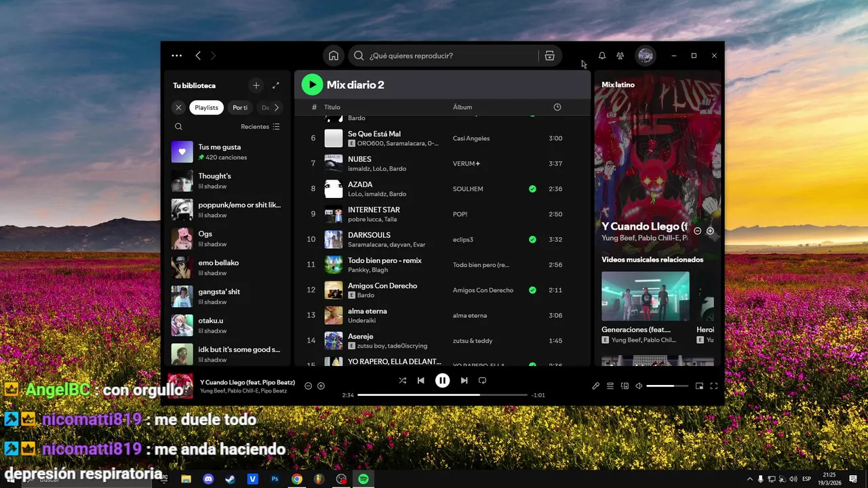This screenshot has width=868, height=488.
Task: Select the song NUBES
Action: coord(359,159)
